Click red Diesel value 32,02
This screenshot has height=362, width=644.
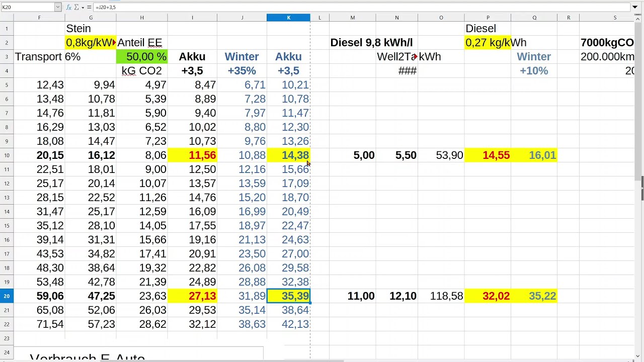pyautogui.click(x=488, y=296)
